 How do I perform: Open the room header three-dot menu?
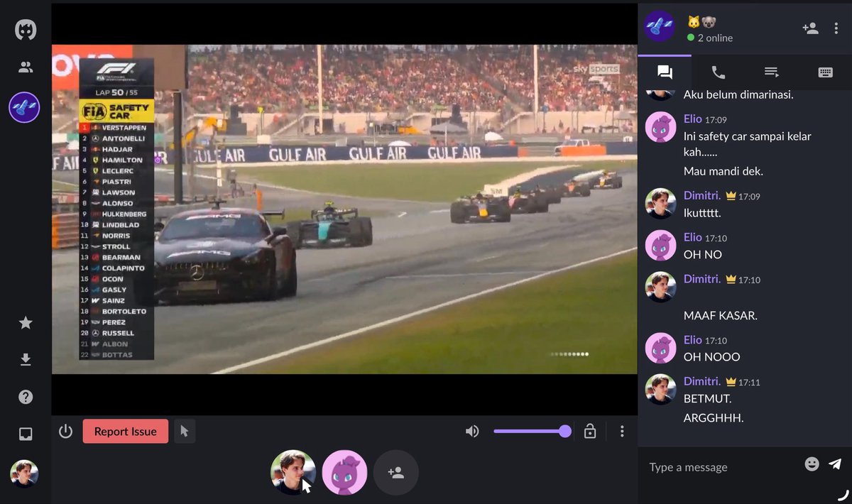(x=837, y=28)
